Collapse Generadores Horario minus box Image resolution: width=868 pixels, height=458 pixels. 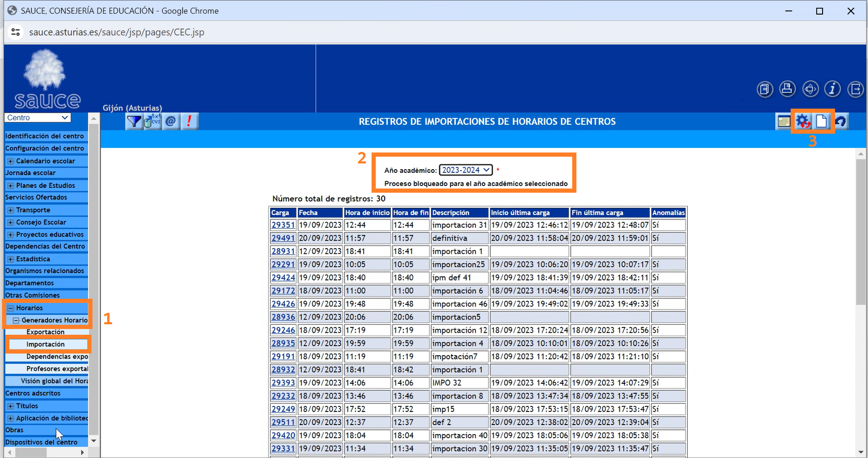tap(16, 321)
